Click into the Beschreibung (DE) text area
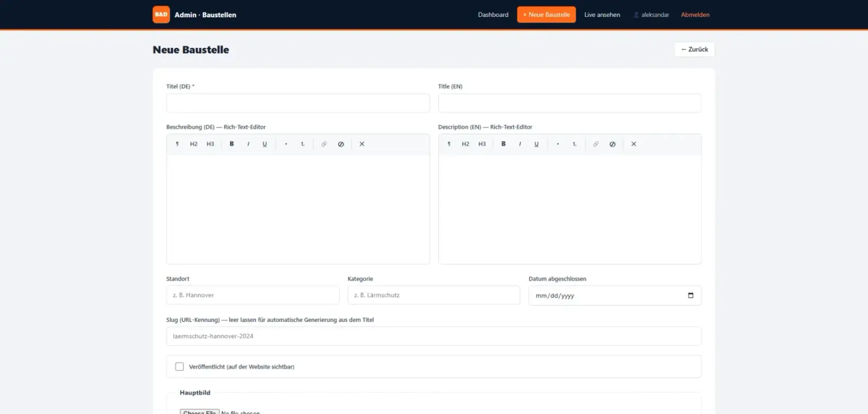Image resolution: width=868 pixels, height=414 pixels. 298,209
